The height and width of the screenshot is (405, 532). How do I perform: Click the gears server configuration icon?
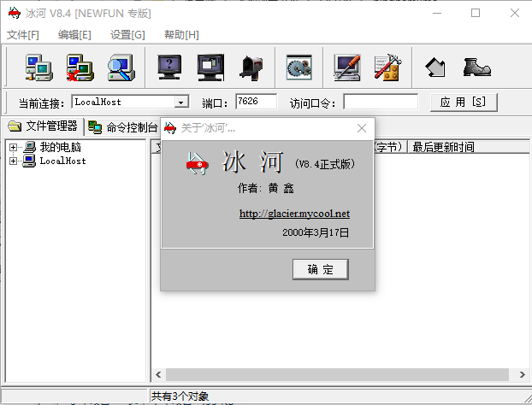point(299,67)
